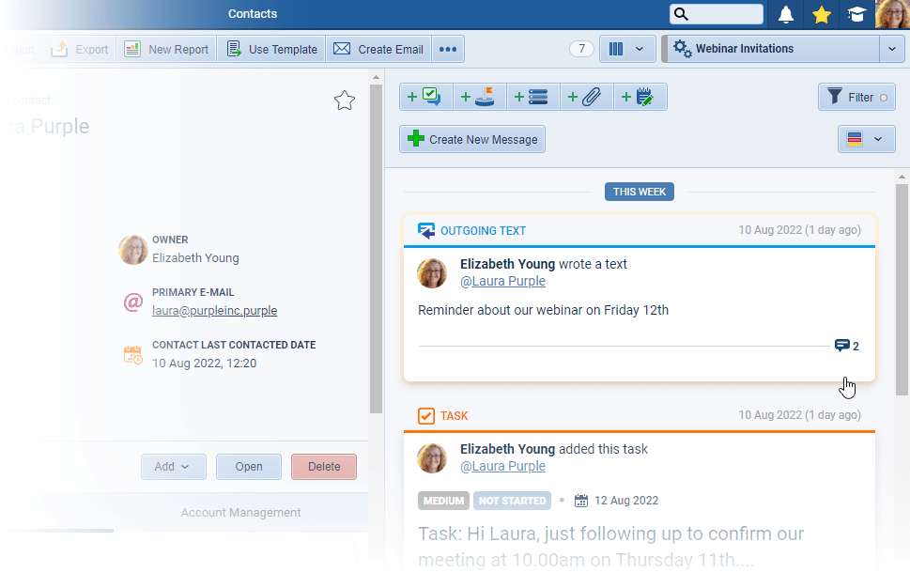Open notifications bell icon
Viewport: 910px width, 588px height.
[786, 14]
